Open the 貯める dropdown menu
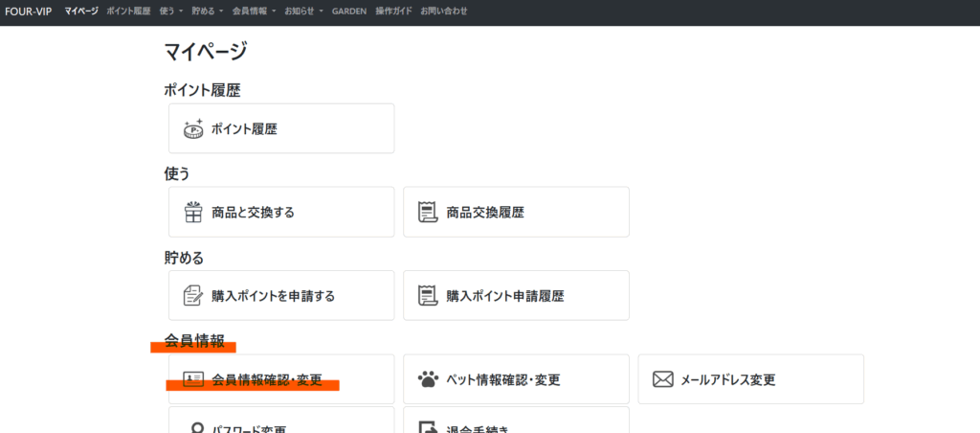980x433 pixels. coord(207,11)
